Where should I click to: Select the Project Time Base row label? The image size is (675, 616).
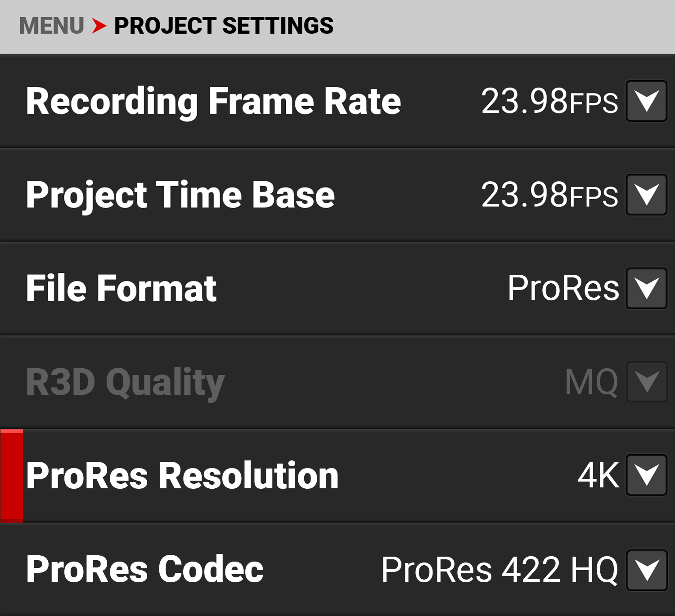[180, 195]
